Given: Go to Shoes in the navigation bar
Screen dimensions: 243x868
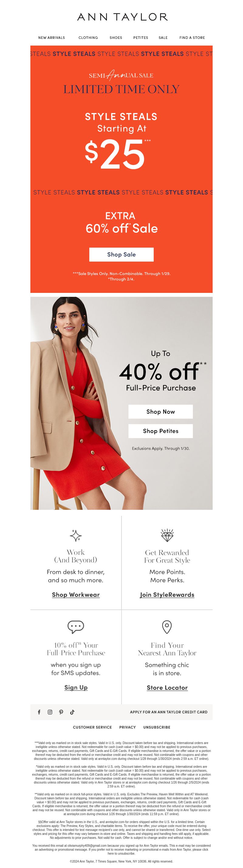Looking at the screenshot, I should [116, 38].
